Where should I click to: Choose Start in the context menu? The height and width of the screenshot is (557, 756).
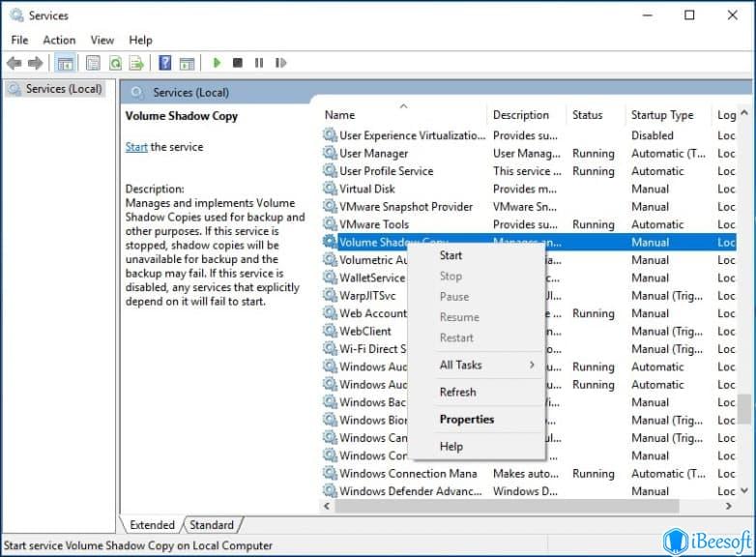(477, 255)
